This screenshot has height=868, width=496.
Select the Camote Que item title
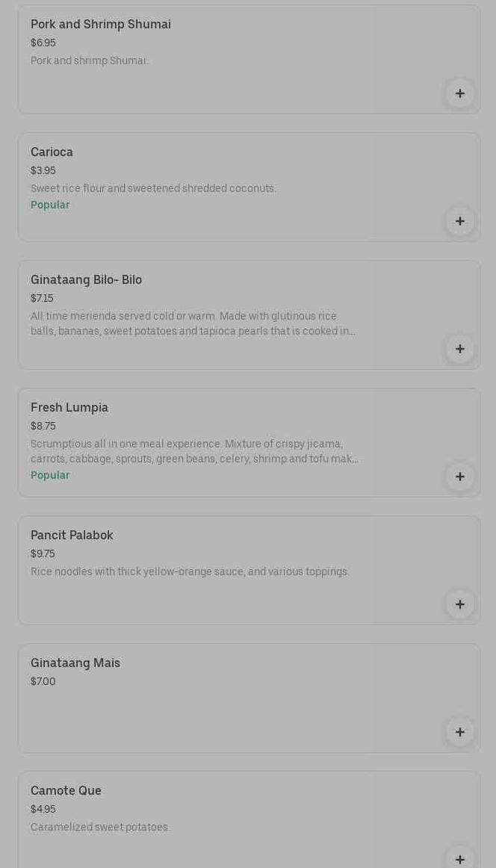[66, 791]
